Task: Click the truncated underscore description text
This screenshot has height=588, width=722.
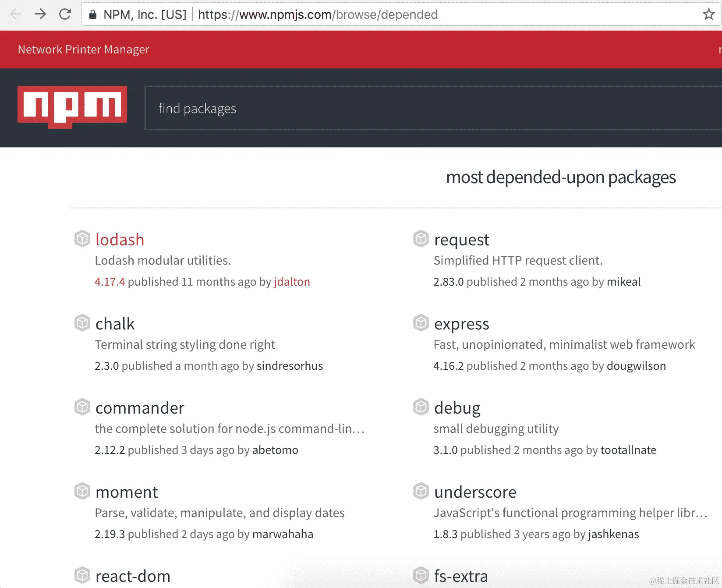Action: tap(570, 513)
